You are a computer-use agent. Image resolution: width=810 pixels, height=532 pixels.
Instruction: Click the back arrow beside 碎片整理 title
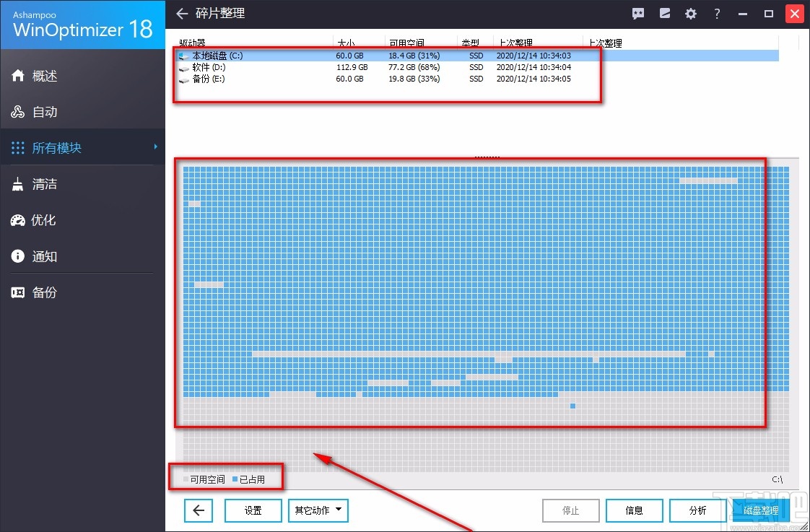tap(182, 14)
